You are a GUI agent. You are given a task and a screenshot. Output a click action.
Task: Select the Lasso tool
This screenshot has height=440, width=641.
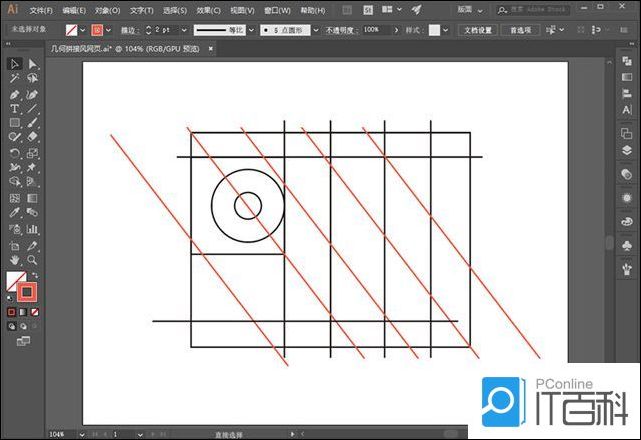(32, 78)
